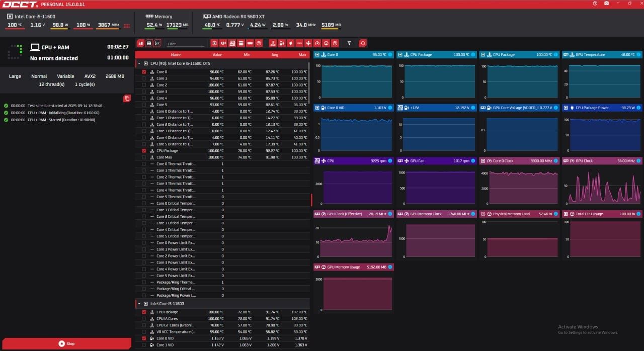Uncheck the Core 0 temperature row checkbox

(x=144, y=72)
